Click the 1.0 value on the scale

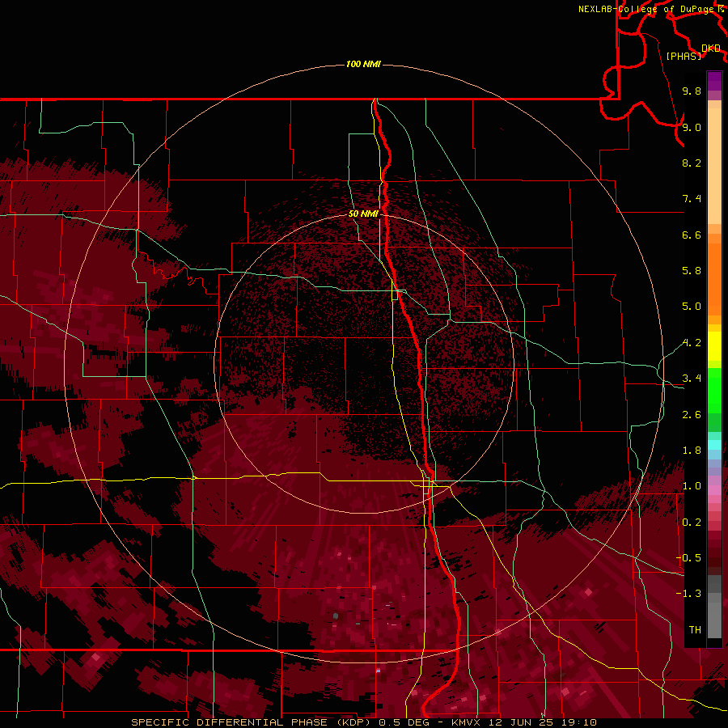pyautogui.click(x=692, y=486)
